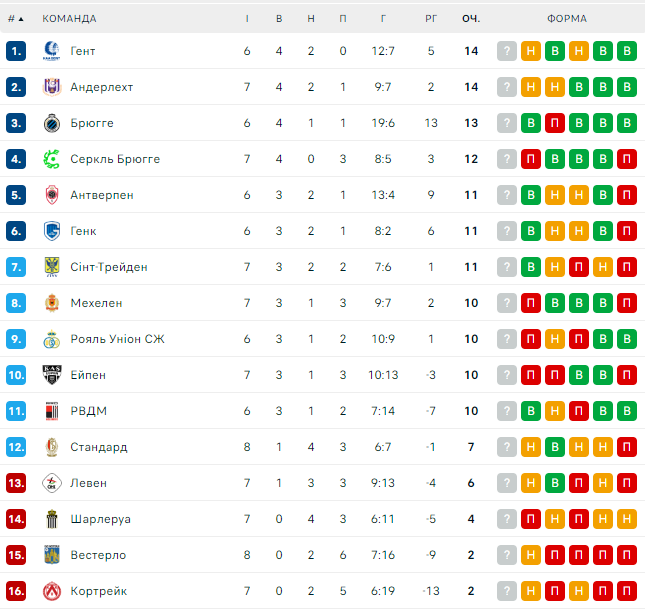Click the Ейпен team logo
This screenshot has width=645, height=610.
pos(52,375)
